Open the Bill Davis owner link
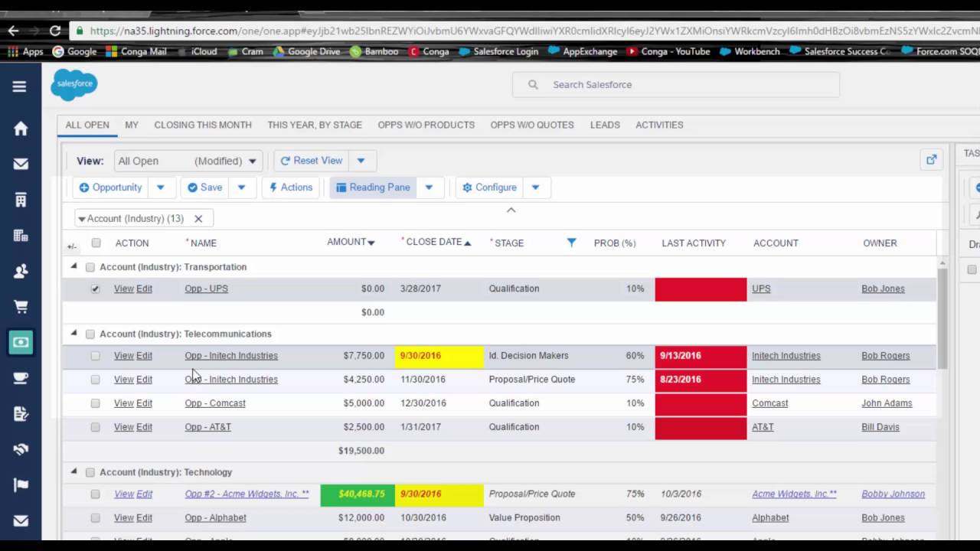 880,427
